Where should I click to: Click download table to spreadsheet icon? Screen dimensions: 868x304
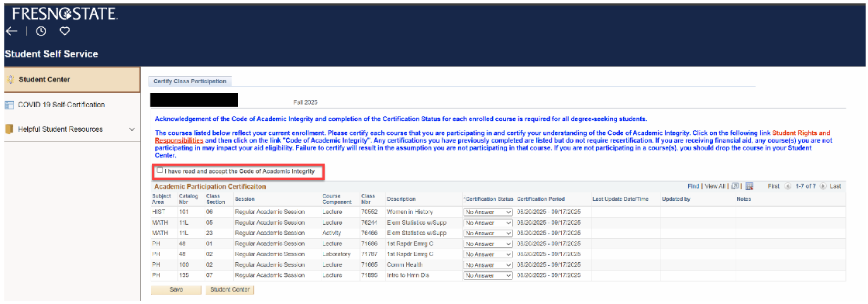click(x=749, y=187)
